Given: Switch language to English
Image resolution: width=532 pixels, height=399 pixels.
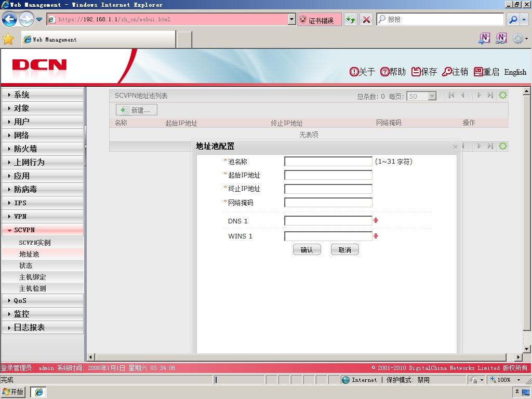Looking at the screenshot, I should pos(515,72).
